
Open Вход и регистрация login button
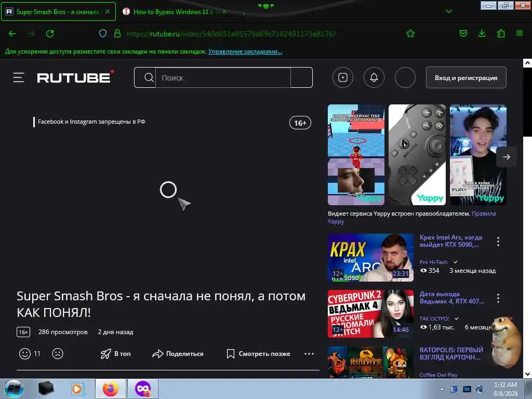click(466, 78)
